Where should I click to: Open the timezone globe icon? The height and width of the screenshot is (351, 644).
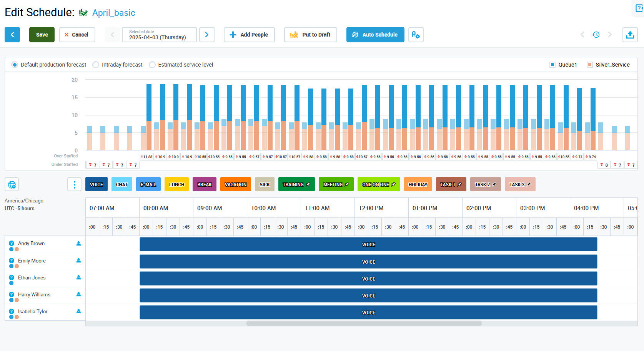(x=12, y=184)
